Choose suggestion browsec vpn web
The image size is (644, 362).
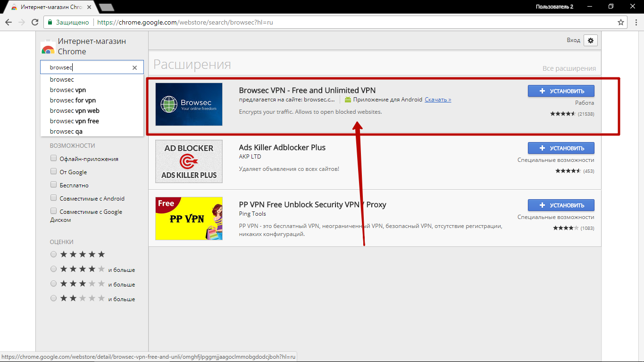92,110
